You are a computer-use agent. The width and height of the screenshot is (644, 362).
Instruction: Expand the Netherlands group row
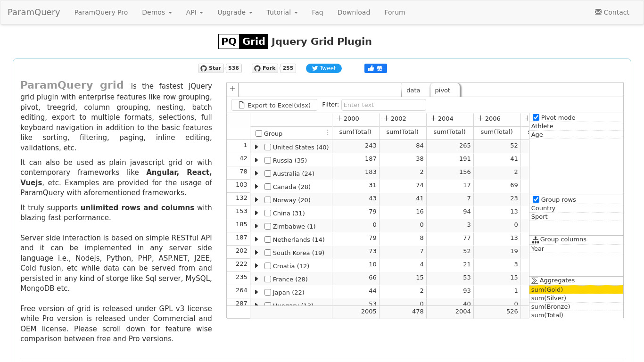256,239
